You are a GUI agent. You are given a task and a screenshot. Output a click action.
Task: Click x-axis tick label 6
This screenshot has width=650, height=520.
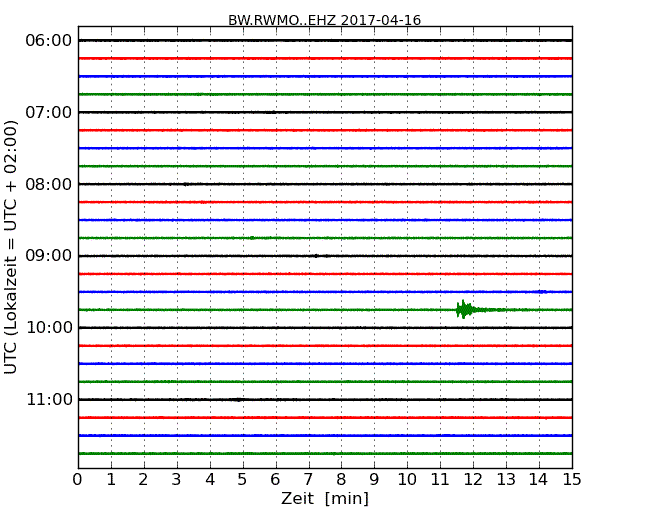275,480
